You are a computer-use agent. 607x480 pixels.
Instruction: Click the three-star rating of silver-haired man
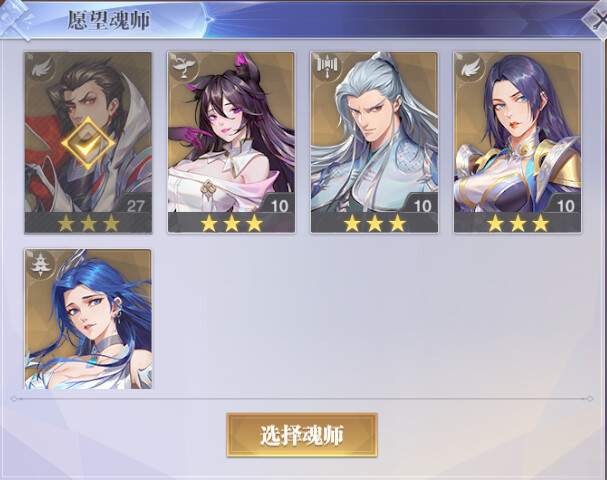point(375,223)
